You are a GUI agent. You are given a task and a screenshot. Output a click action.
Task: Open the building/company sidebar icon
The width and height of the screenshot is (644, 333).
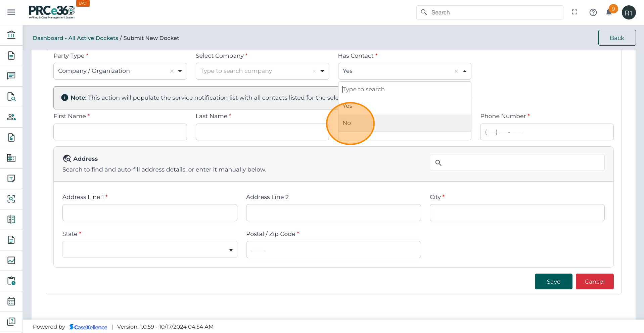tap(11, 158)
